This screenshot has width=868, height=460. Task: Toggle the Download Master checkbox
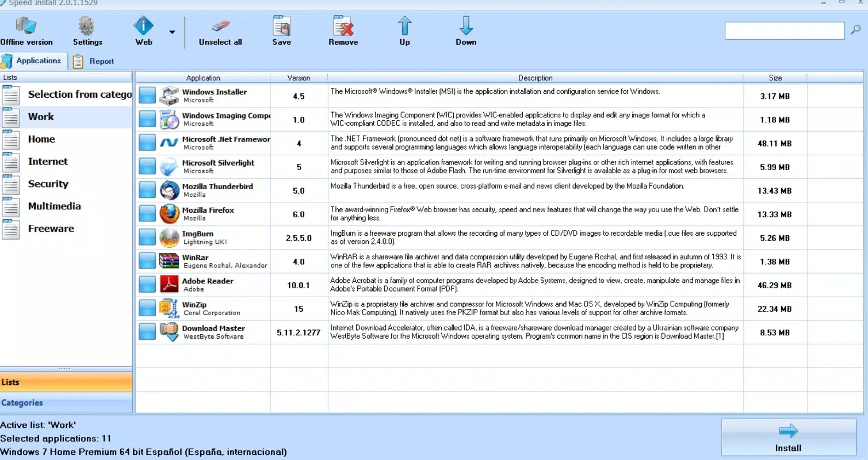(147, 331)
